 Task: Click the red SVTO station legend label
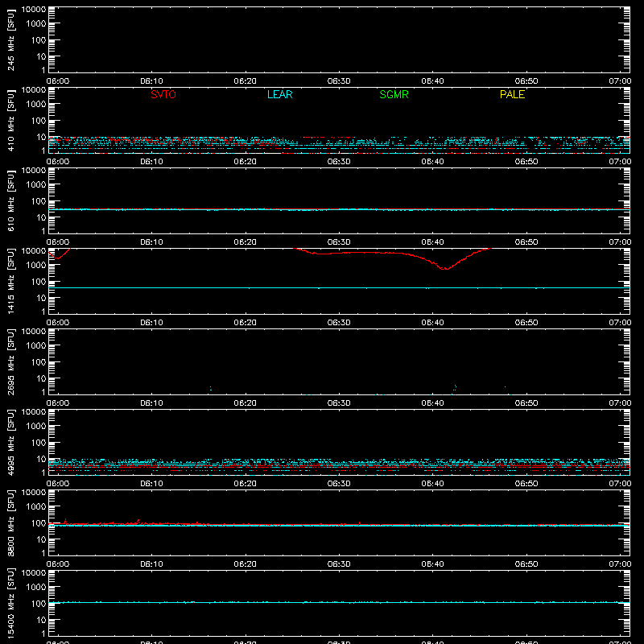click(163, 94)
